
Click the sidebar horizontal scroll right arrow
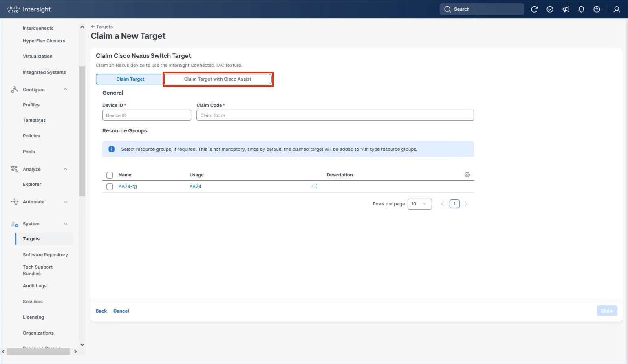click(x=75, y=351)
